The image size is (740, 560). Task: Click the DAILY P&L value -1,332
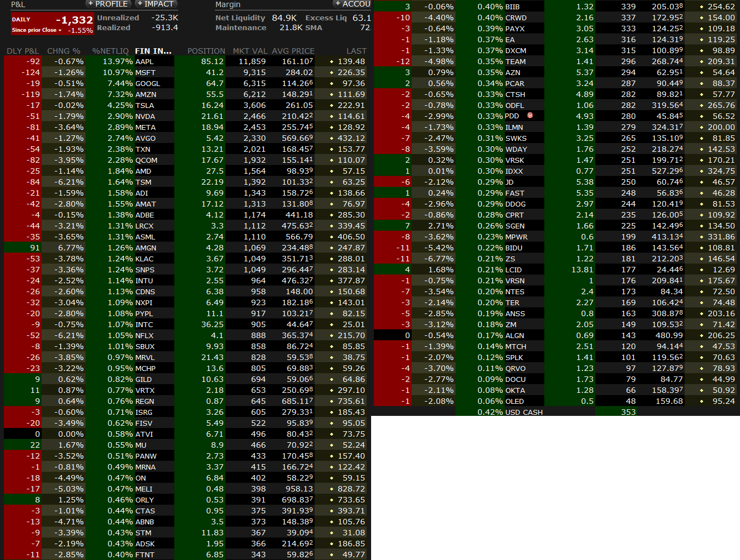(x=75, y=20)
